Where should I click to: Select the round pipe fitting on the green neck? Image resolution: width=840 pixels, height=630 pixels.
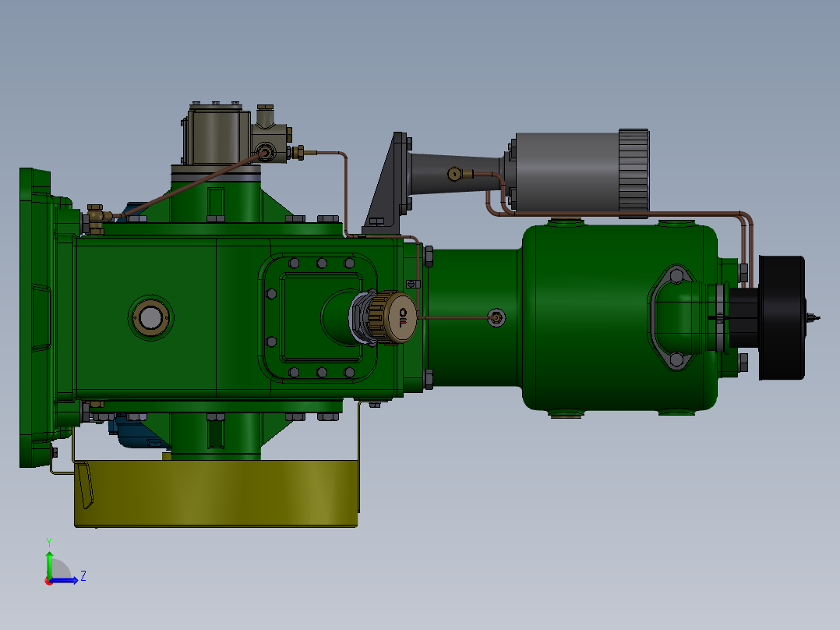tap(496, 318)
